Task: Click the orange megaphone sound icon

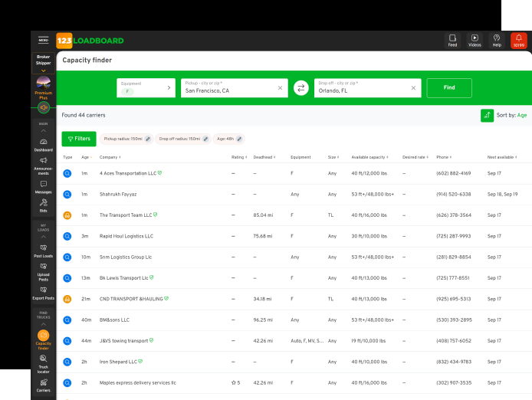Action: (x=44, y=107)
